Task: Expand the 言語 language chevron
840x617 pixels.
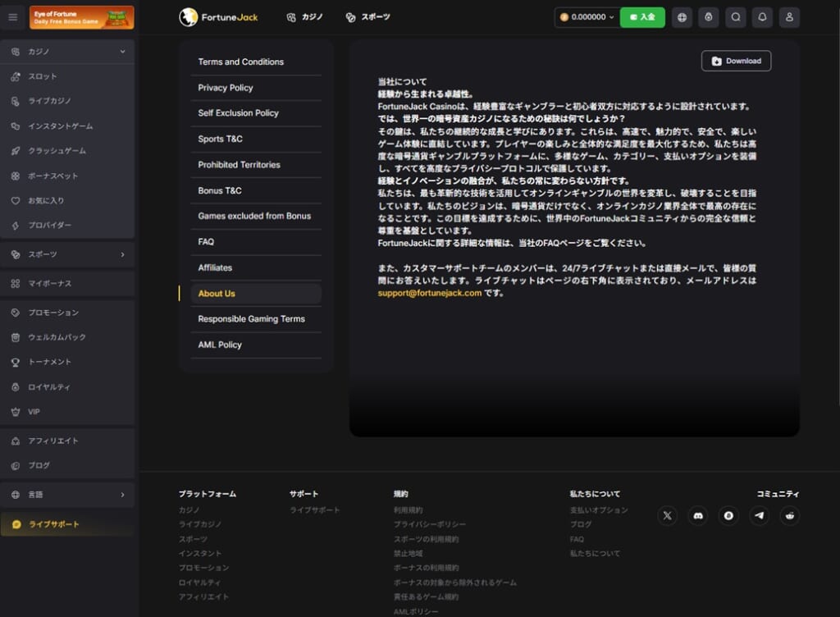Action: click(123, 495)
